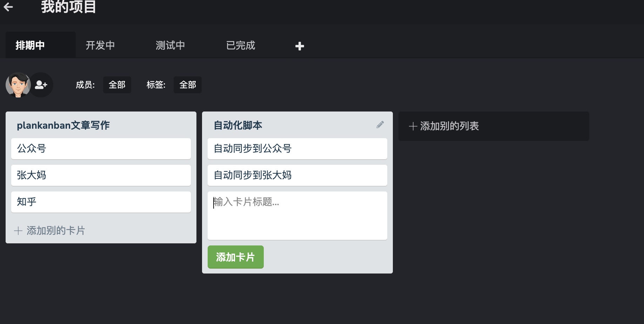Click the plus icon next to 添加别的卡片
The image size is (644, 324).
point(18,230)
